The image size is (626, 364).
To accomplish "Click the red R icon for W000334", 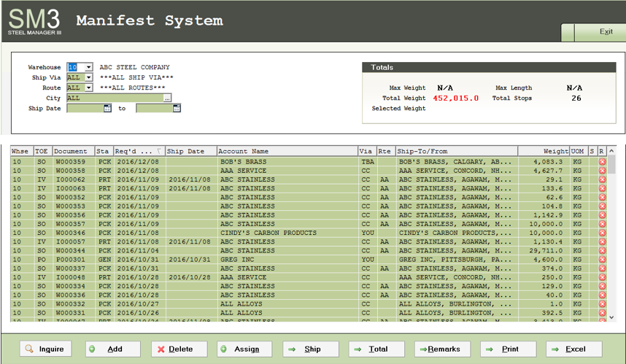I will click(x=602, y=286).
